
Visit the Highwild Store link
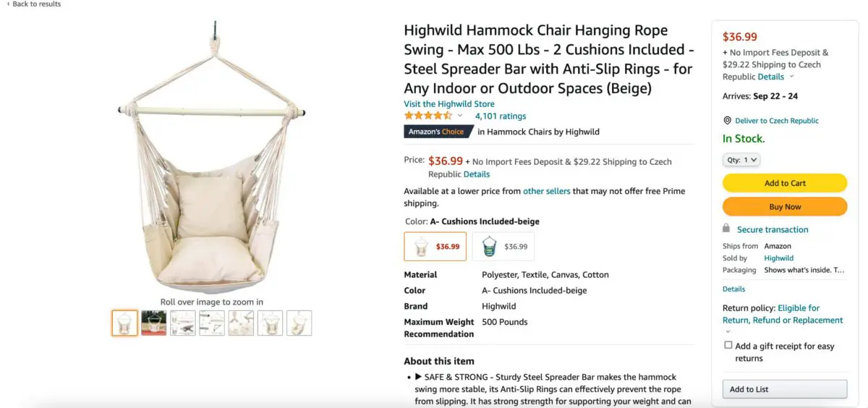coord(449,104)
